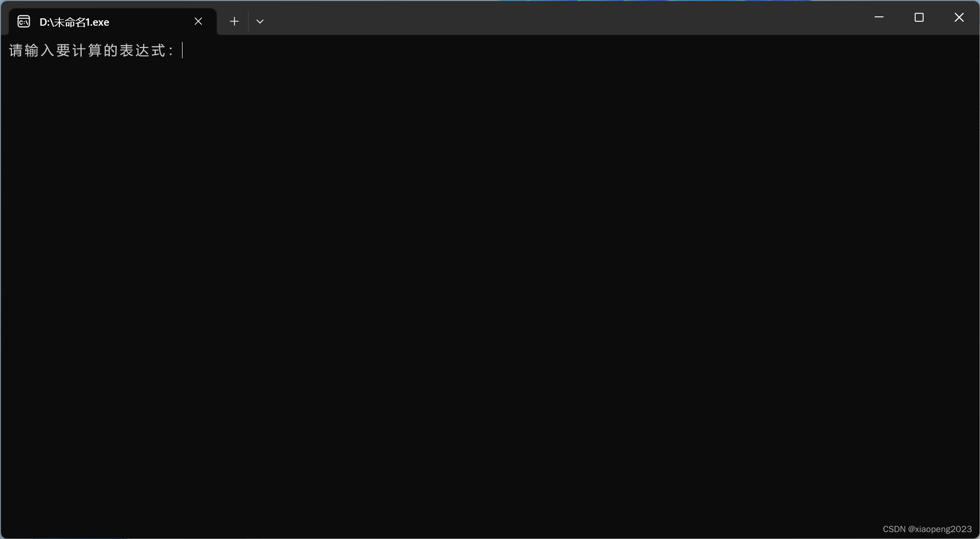The width and height of the screenshot is (980, 539).
Task: Click the CSDN @xiaopeng2023 watermark link
Action: tap(928, 529)
